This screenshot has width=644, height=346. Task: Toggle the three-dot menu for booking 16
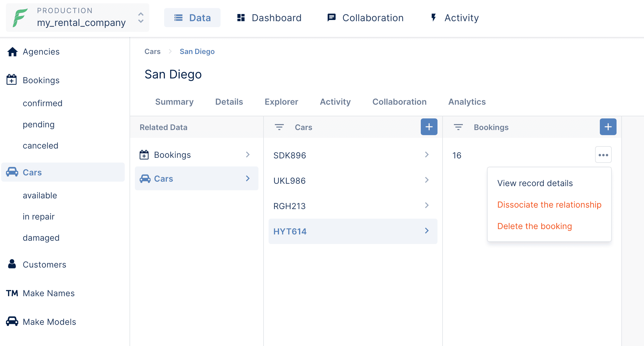(603, 155)
